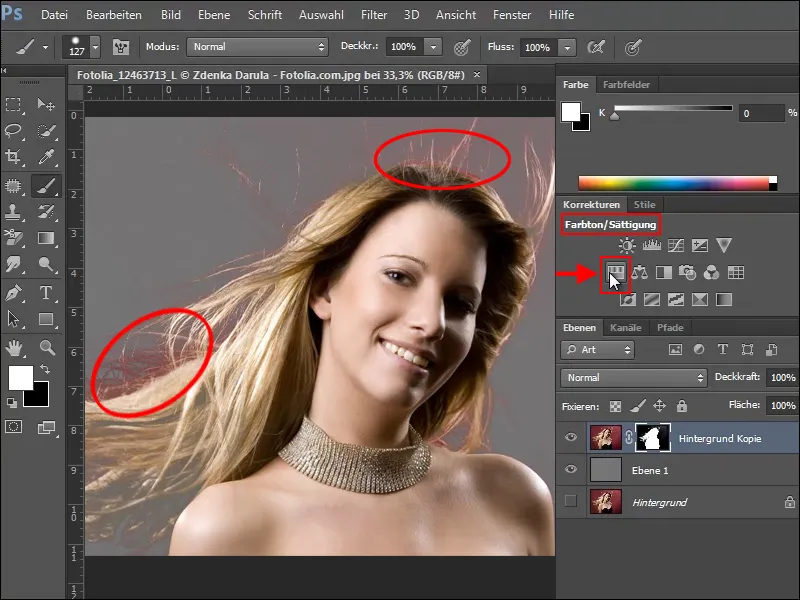The image size is (800, 600).
Task: Open the tool preset picker arrow
Action: 45,47
